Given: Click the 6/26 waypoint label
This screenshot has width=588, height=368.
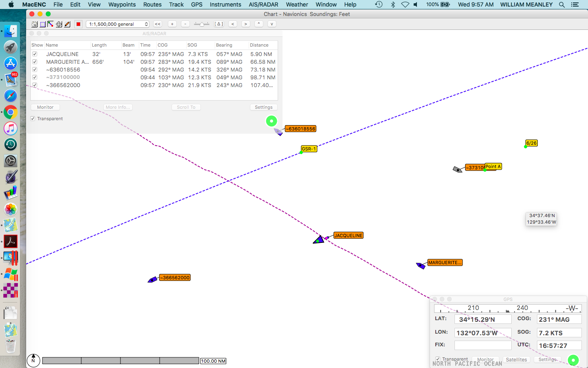Looking at the screenshot, I should click(x=531, y=143).
